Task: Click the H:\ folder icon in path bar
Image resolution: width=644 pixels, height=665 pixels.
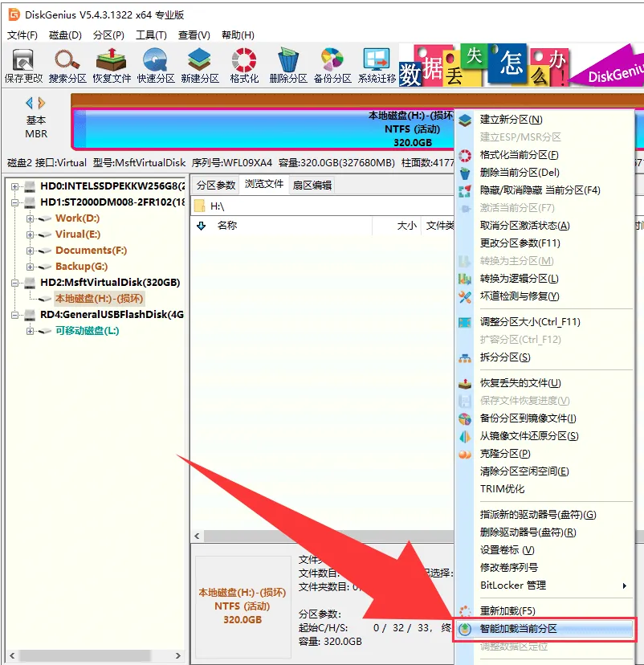Action: (x=199, y=206)
